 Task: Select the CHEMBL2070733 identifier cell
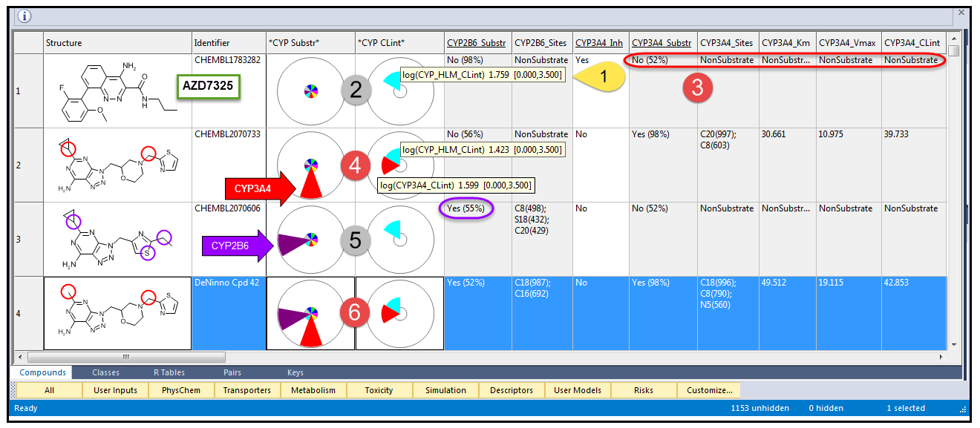(229, 165)
